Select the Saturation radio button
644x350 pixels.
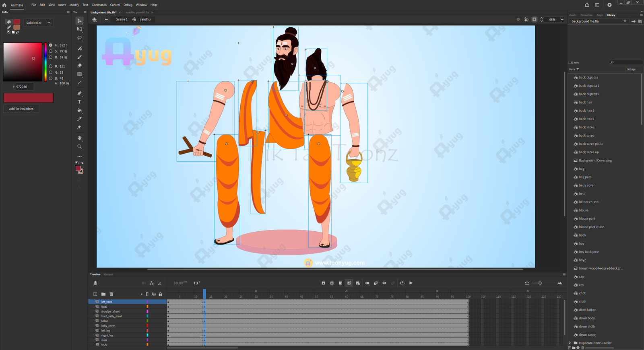pos(51,51)
